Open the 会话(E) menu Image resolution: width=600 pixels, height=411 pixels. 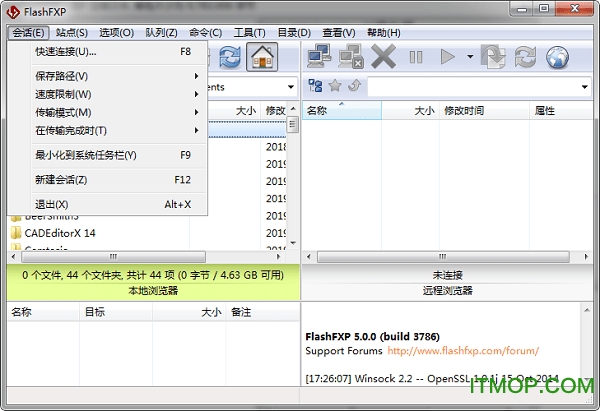coord(28,33)
